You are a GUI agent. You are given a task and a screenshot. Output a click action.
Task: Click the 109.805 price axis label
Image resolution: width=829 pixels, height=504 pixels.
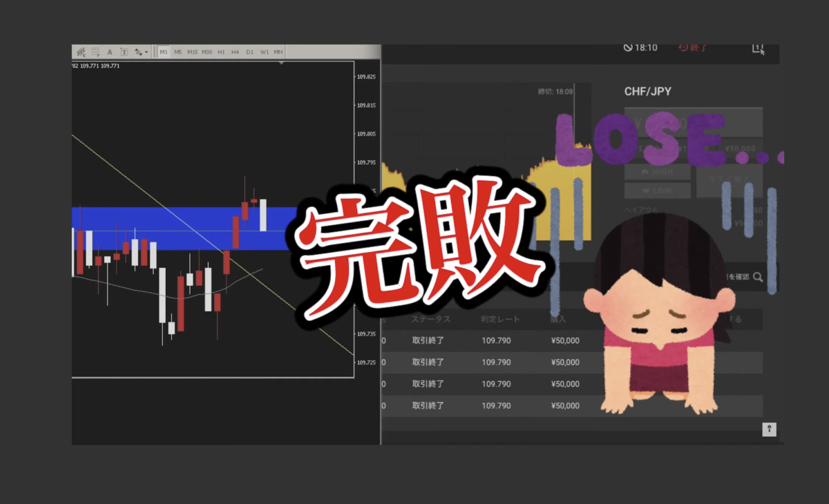click(x=367, y=134)
